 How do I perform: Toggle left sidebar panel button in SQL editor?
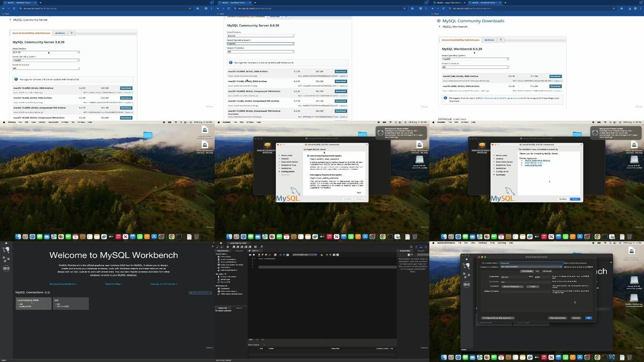click(417, 247)
